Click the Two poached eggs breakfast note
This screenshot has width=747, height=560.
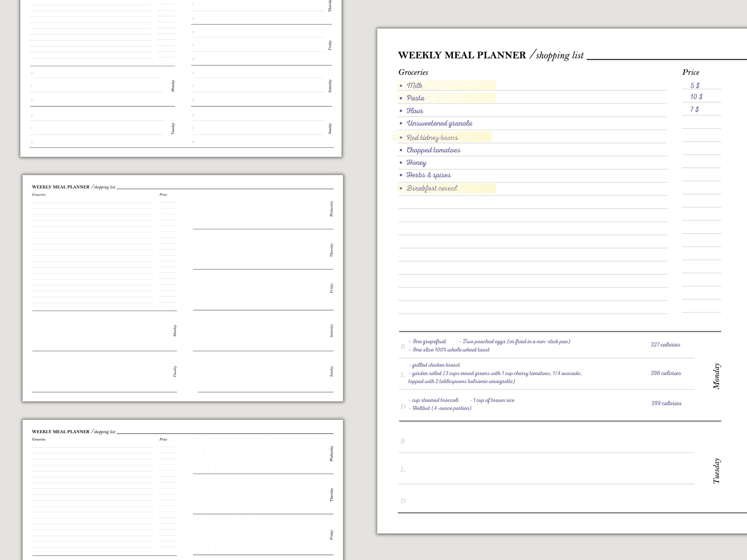(516, 341)
